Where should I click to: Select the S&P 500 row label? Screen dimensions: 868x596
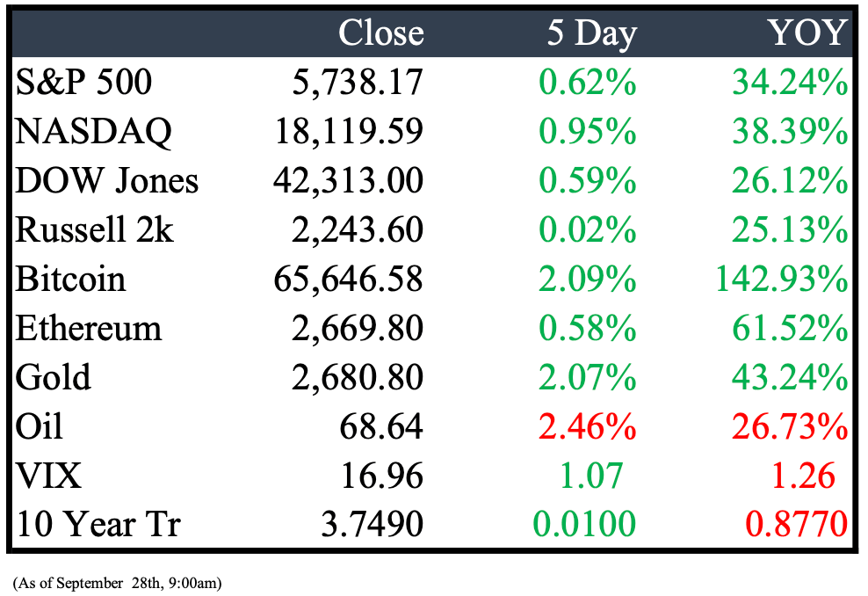tap(83, 82)
